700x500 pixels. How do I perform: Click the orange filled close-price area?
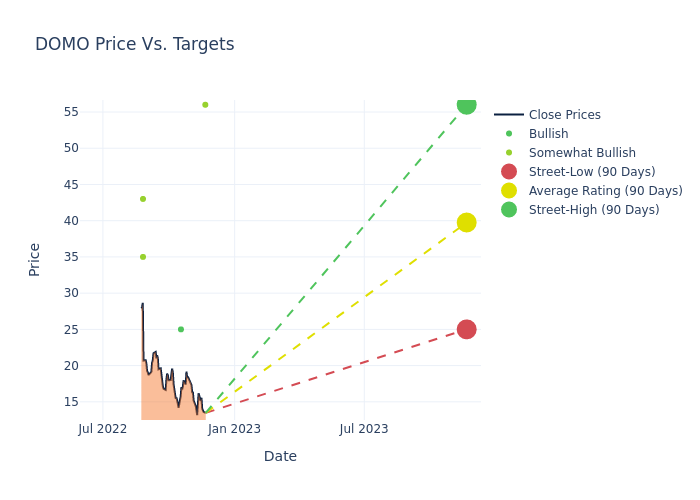[160, 400]
